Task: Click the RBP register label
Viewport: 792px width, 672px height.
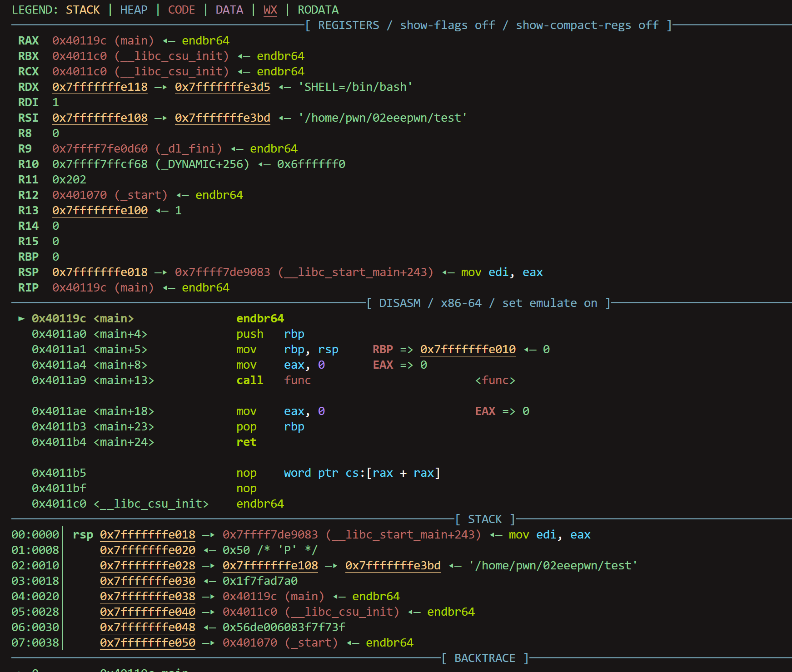Action: tap(28, 257)
